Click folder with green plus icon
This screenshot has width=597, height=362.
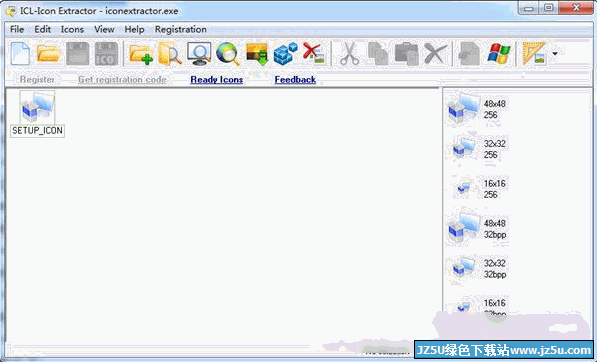click(141, 54)
